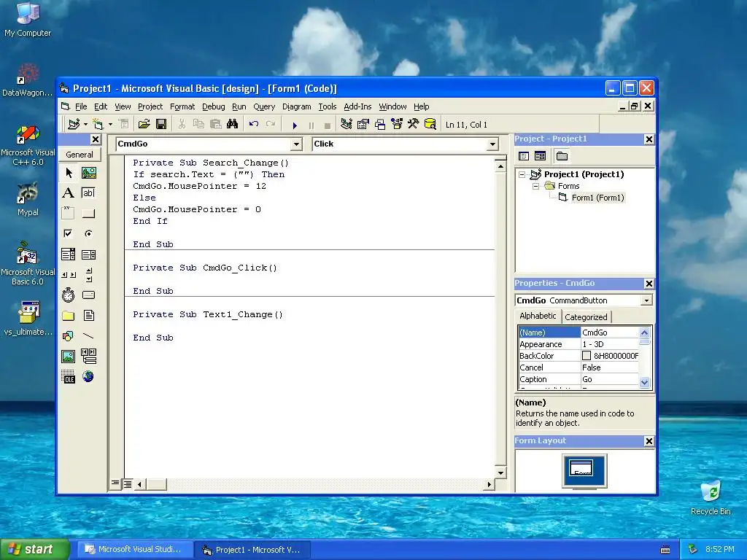Open Add Project dropdown arrow in toolbar
The width and height of the screenshot is (747, 560).
pyautogui.click(x=86, y=124)
